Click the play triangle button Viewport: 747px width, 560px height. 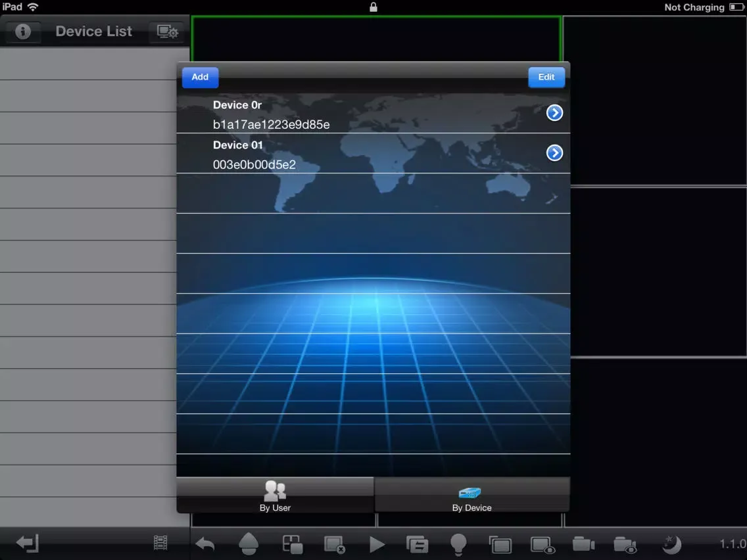[377, 544]
